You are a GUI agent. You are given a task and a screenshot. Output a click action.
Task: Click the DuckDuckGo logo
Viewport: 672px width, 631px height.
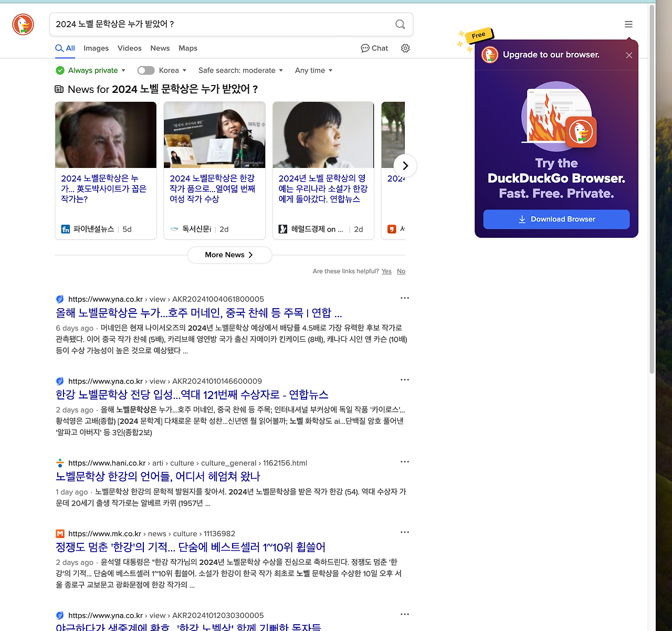point(23,24)
